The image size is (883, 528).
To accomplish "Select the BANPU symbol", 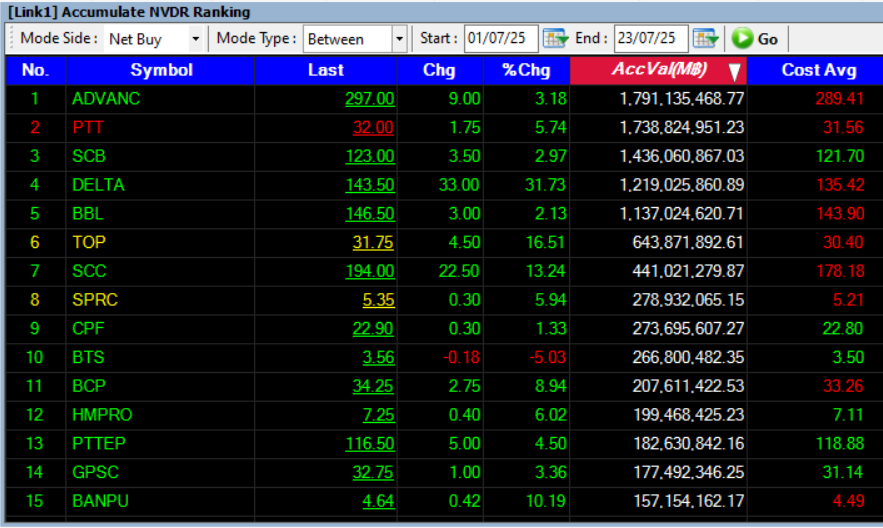I will click(x=100, y=501).
